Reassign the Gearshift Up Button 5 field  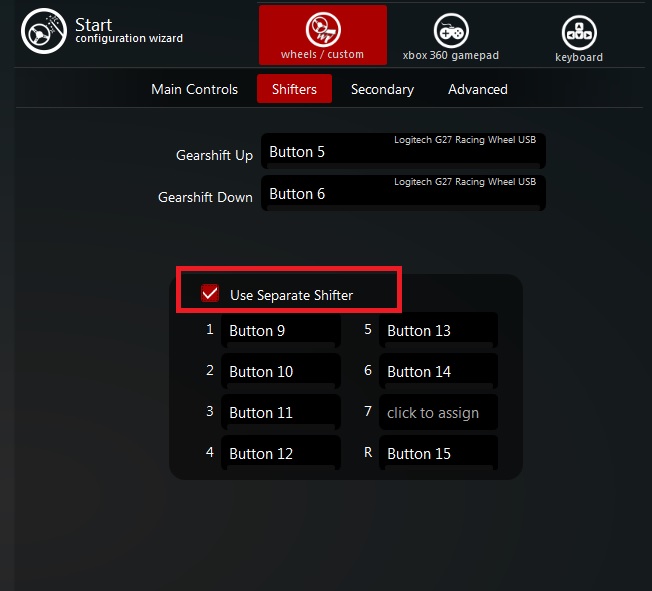[x=403, y=152]
